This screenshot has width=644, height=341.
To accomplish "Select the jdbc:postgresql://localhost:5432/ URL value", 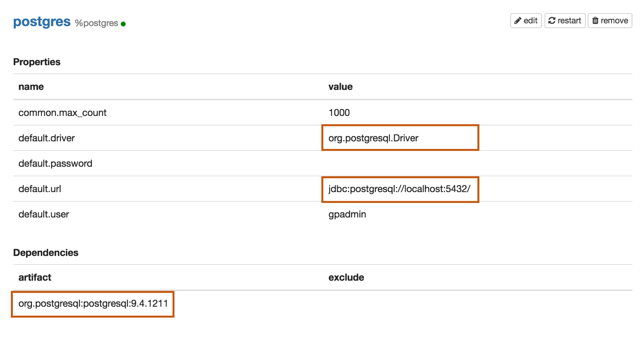I will pyautogui.click(x=399, y=189).
